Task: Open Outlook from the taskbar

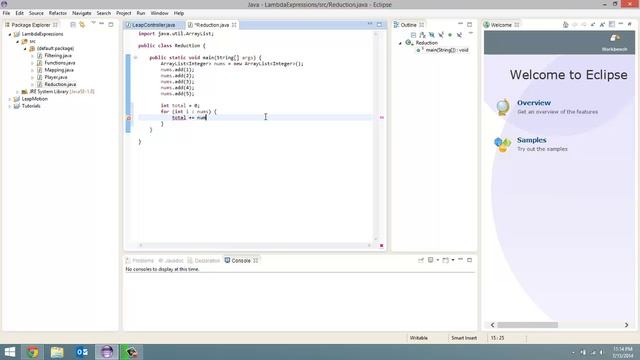Action: [82, 352]
